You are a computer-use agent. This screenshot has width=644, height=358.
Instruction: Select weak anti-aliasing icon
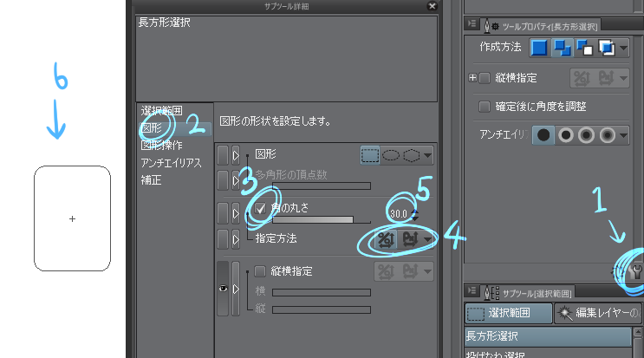pos(565,135)
